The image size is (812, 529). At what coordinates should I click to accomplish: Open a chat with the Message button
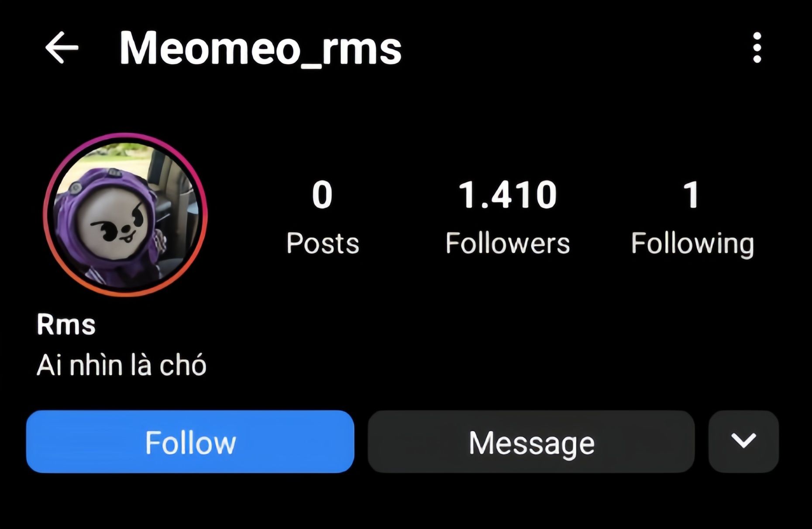(x=531, y=441)
